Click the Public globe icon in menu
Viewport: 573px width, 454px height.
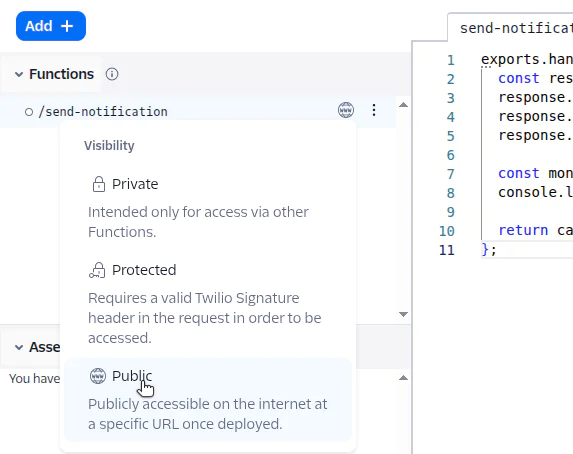98,376
